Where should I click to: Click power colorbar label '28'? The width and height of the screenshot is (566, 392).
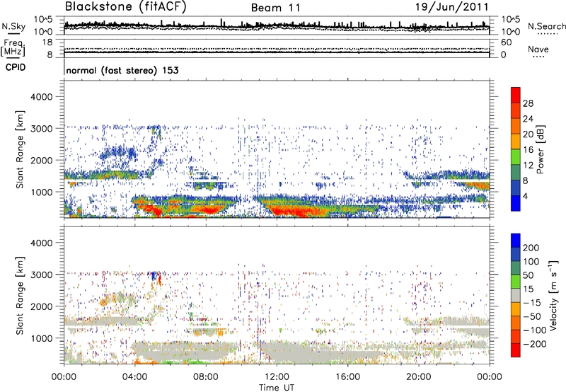pos(528,103)
